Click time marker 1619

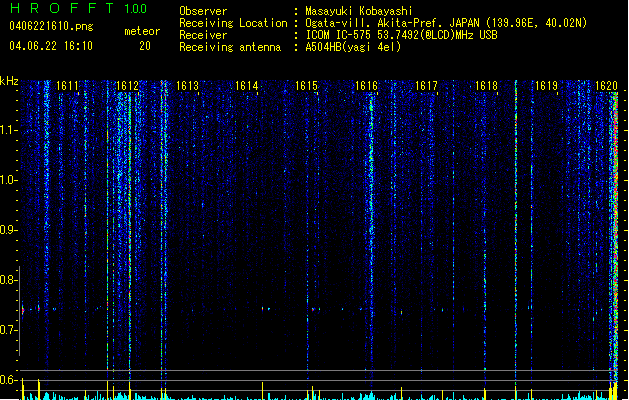pyautogui.click(x=547, y=86)
